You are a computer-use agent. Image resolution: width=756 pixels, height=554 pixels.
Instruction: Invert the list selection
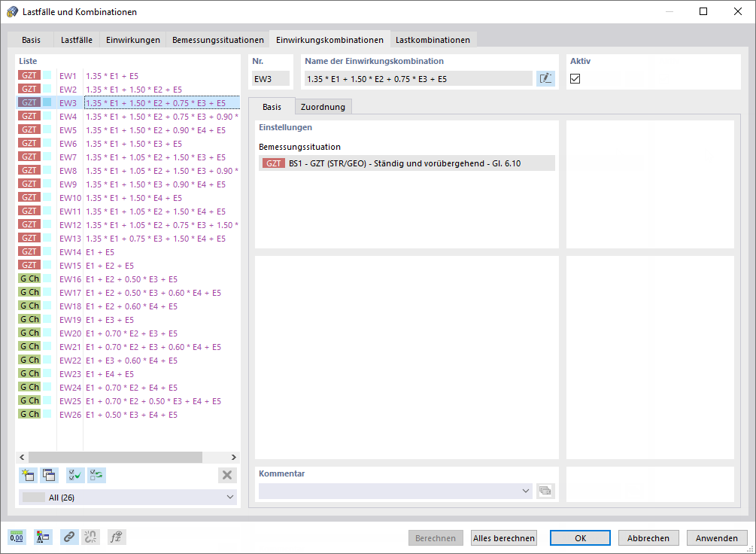[96, 475]
